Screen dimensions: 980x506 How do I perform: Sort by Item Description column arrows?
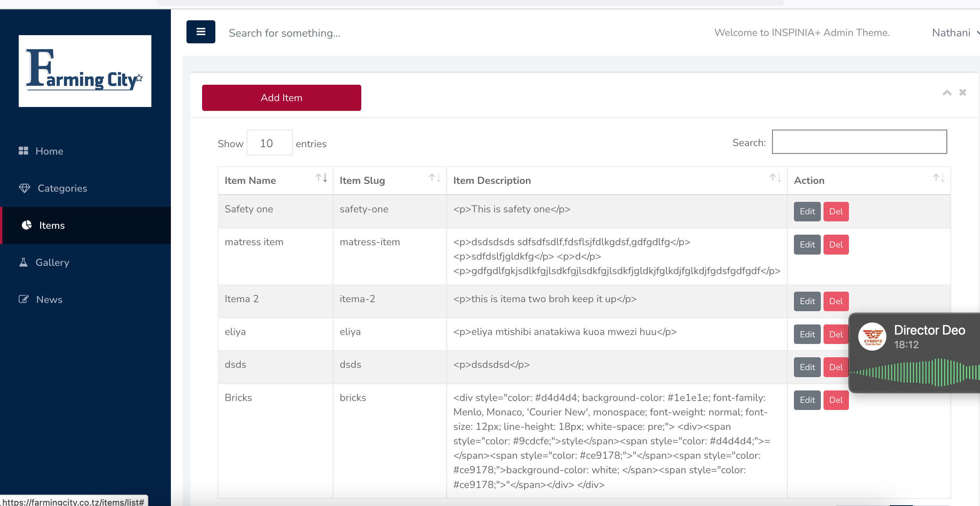775,178
